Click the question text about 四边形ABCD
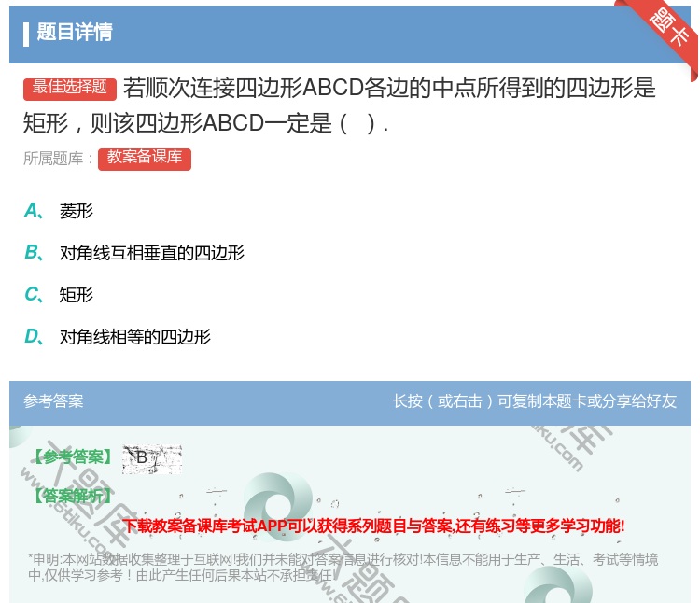The width and height of the screenshot is (700, 603). click(340, 105)
